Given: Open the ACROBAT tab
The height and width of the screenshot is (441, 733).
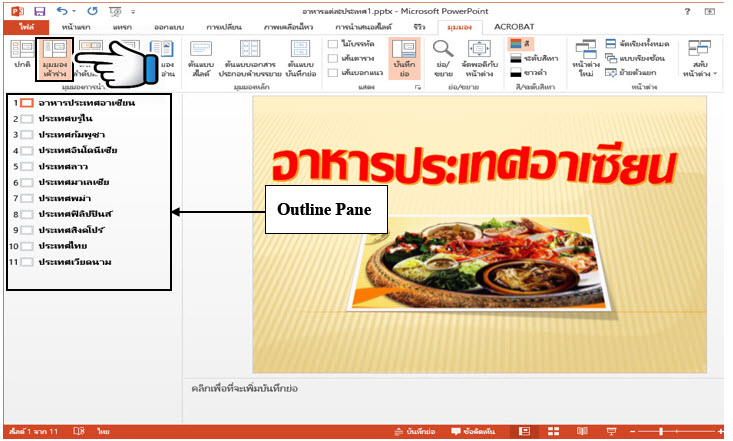Looking at the screenshot, I should [x=514, y=27].
